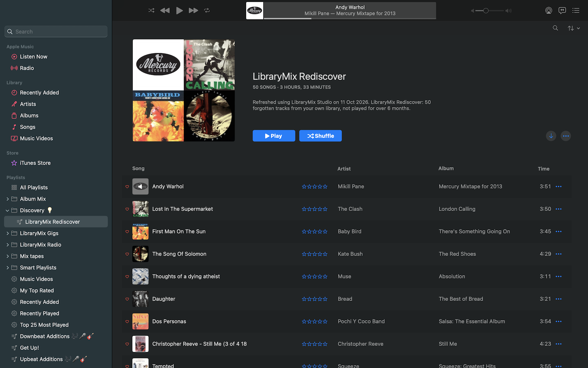Open the Artists microphone icon
Image resolution: width=588 pixels, height=368 pixels.
(14, 104)
